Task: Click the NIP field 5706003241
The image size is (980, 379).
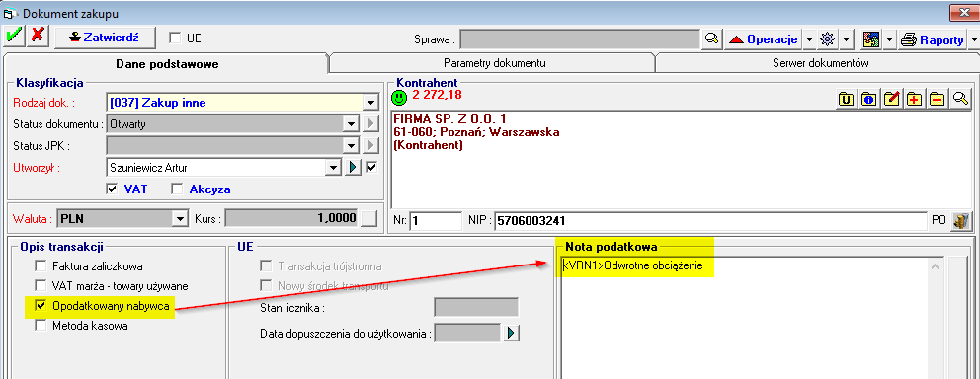Action: point(711,221)
